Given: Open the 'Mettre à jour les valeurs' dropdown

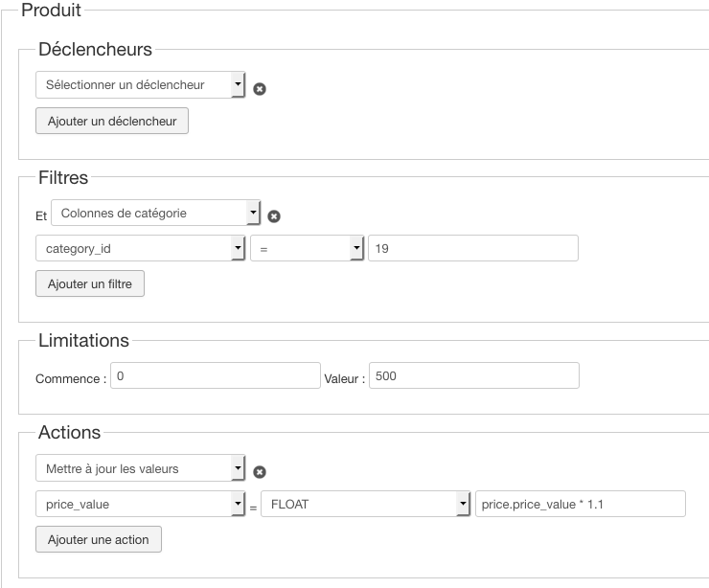Looking at the screenshot, I should [141, 468].
